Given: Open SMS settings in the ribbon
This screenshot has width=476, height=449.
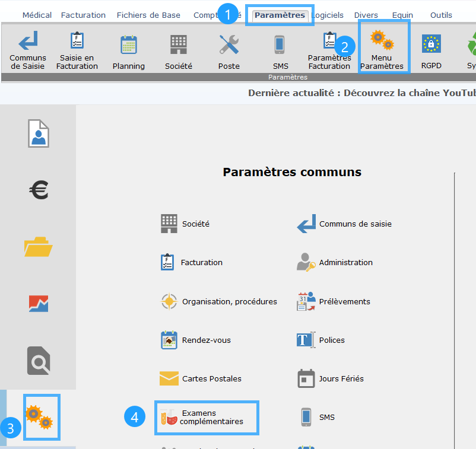Looking at the screenshot, I should pyautogui.click(x=280, y=52).
